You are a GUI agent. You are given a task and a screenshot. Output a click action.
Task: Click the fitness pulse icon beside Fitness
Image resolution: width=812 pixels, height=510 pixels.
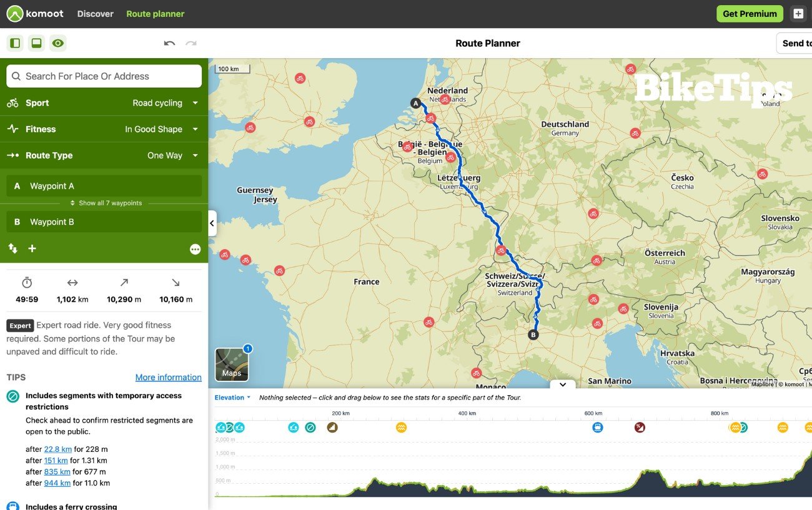pos(12,129)
